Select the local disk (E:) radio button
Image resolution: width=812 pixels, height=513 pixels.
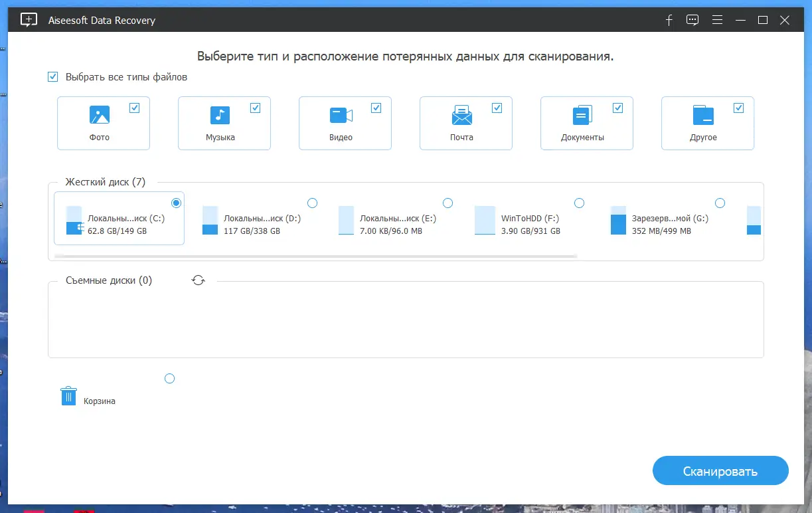pyautogui.click(x=447, y=203)
